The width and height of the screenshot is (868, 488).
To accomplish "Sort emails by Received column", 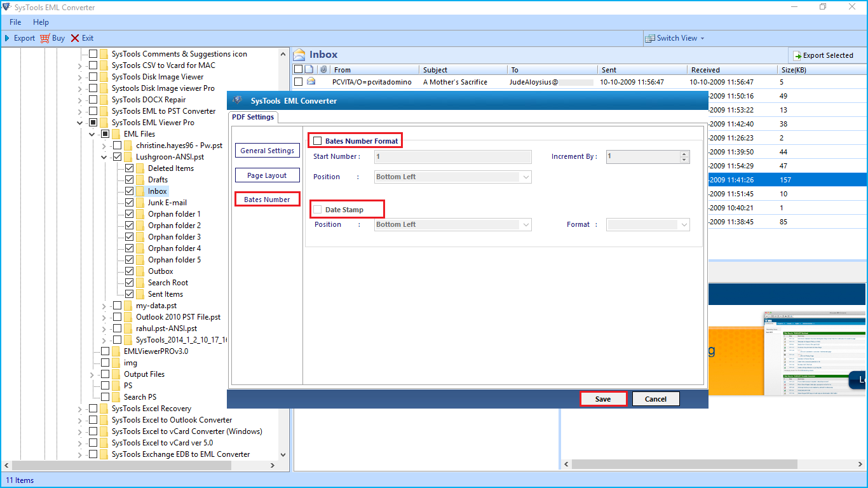I will tap(731, 70).
